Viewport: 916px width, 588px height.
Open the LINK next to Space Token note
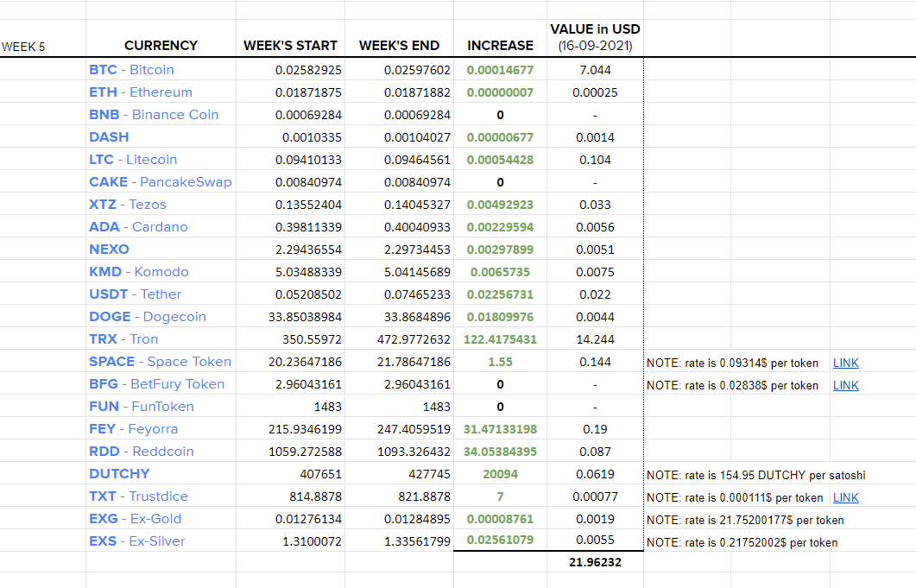(845, 363)
